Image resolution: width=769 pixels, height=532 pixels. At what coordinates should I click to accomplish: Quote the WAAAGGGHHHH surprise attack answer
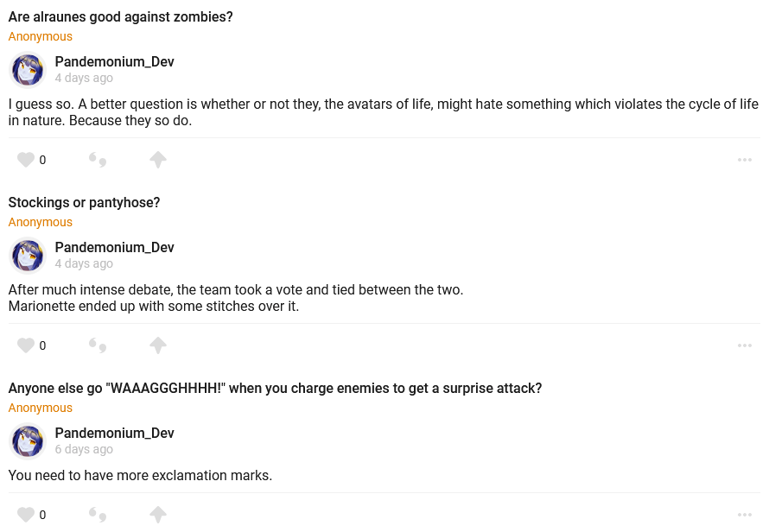click(x=98, y=515)
